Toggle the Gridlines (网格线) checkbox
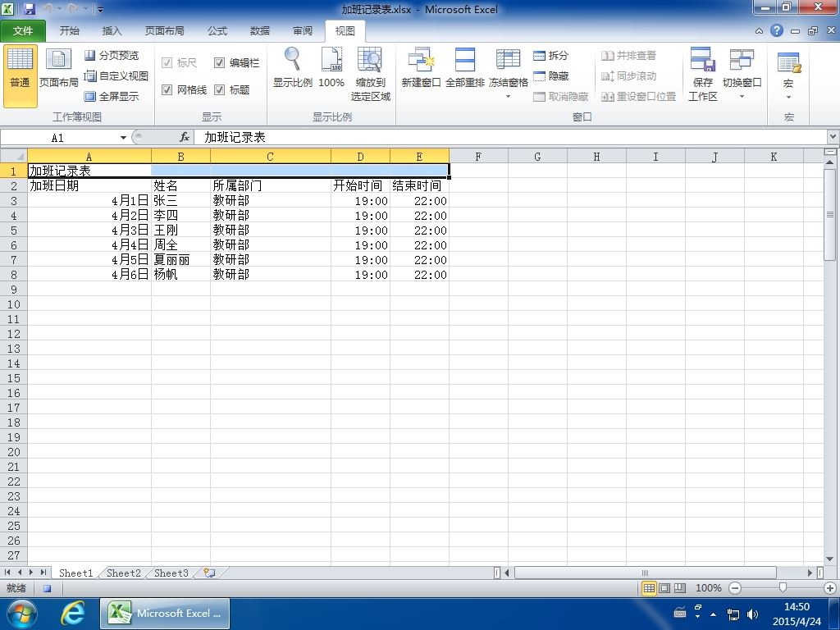The width and height of the screenshot is (840, 630). pos(167,89)
